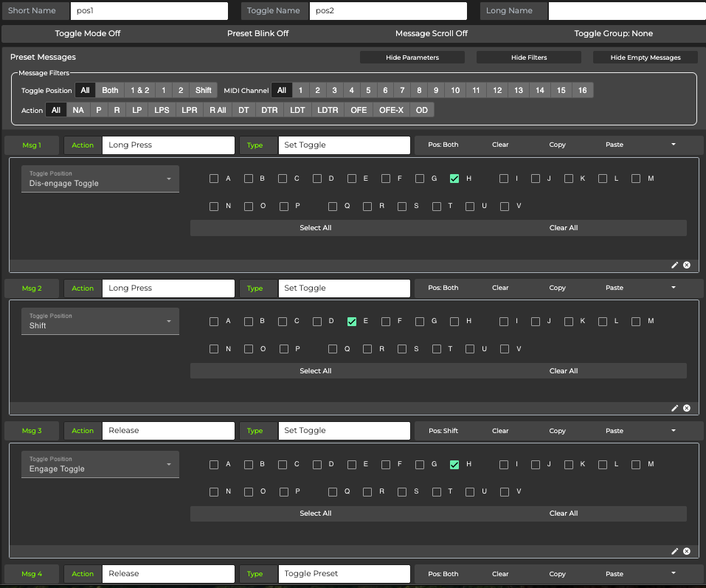Toggle the Toggle Mode Off button
706x588 pixels.
click(x=88, y=33)
